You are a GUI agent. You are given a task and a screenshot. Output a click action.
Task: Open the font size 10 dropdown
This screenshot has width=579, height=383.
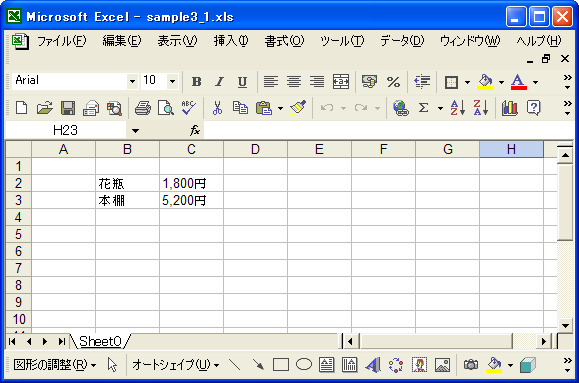pos(172,81)
